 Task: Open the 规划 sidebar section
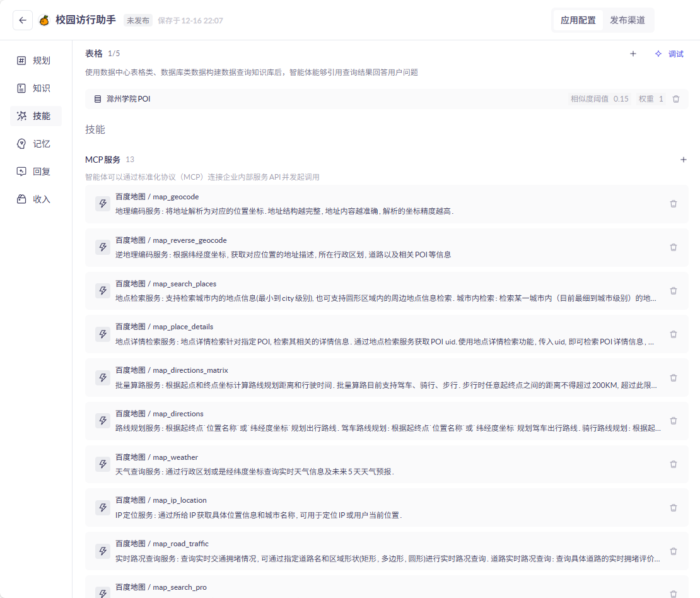click(36, 61)
